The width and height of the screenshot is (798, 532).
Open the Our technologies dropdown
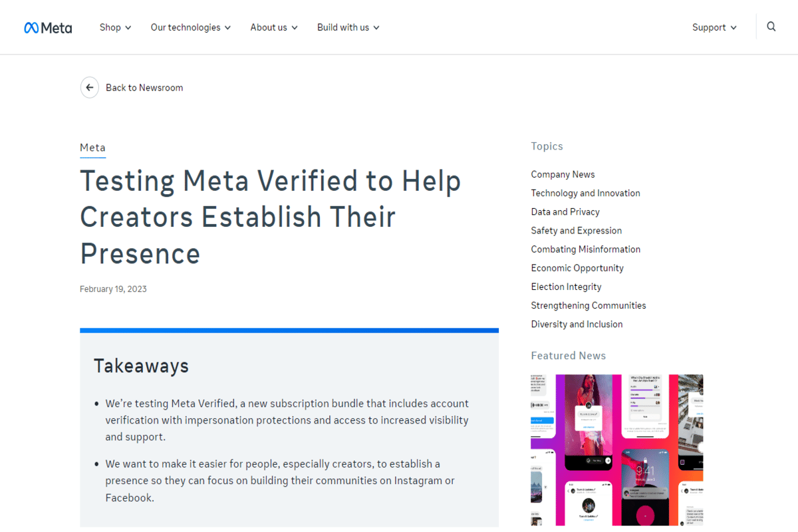pyautogui.click(x=191, y=27)
